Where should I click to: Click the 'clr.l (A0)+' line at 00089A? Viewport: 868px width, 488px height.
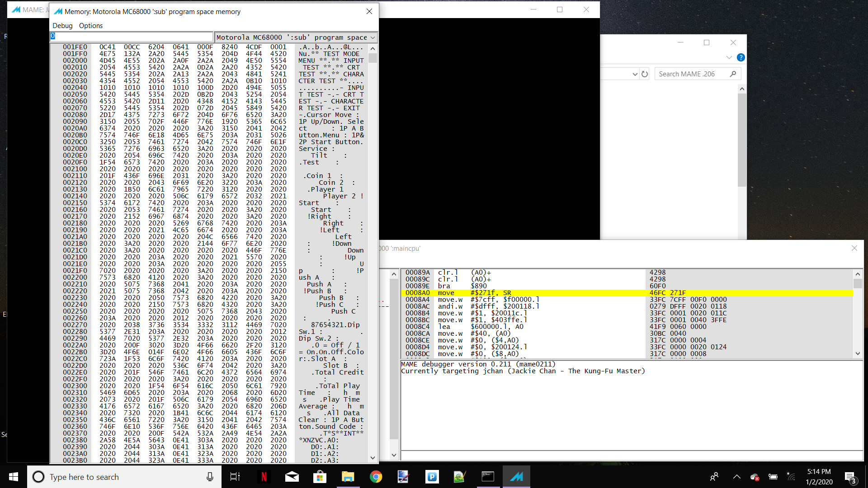point(626,272)
